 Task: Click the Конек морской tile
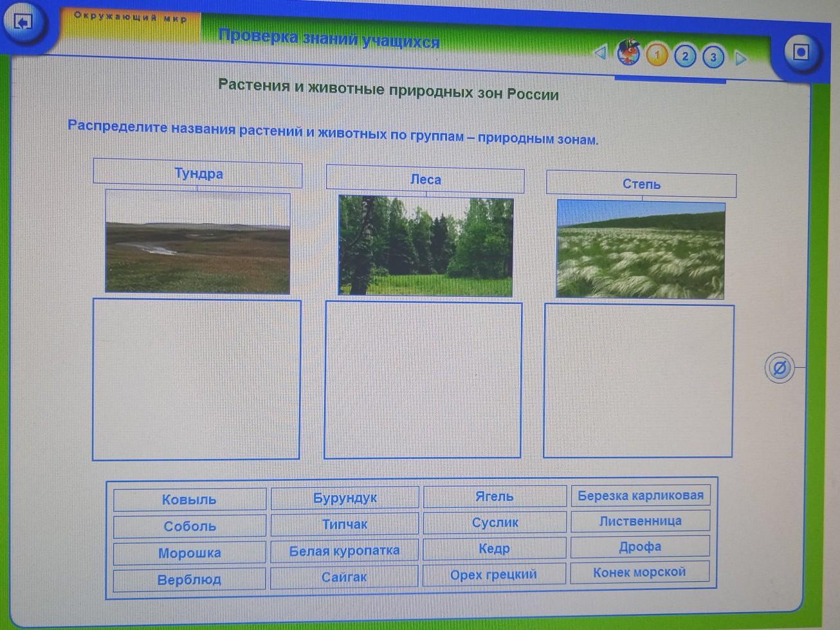(x=641, y=571)
